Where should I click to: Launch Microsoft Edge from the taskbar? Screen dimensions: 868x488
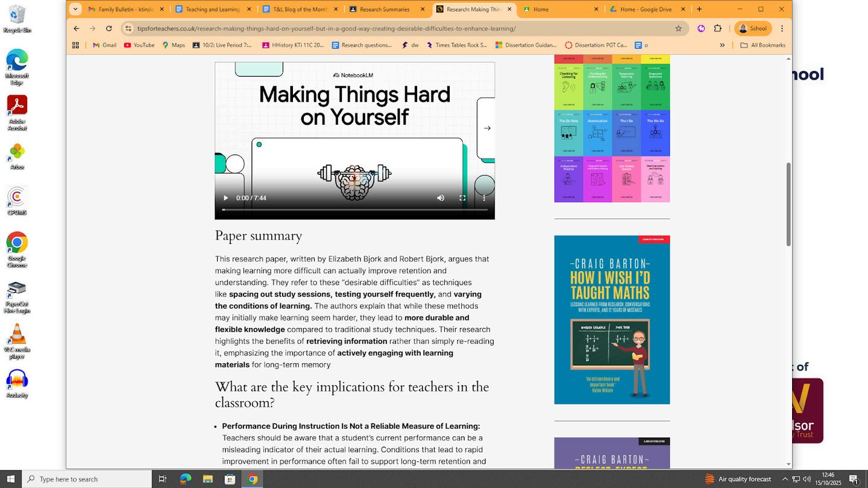coord(185,479)
